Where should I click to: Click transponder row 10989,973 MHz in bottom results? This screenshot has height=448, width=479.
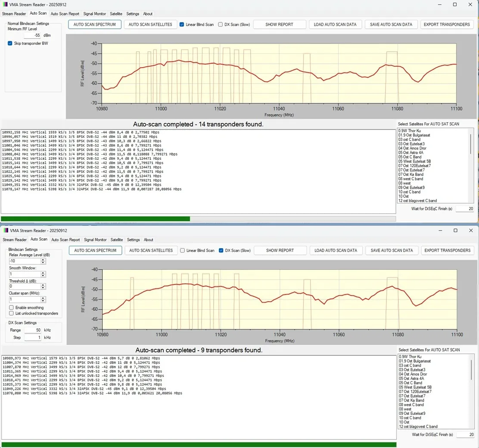point(81,358)
